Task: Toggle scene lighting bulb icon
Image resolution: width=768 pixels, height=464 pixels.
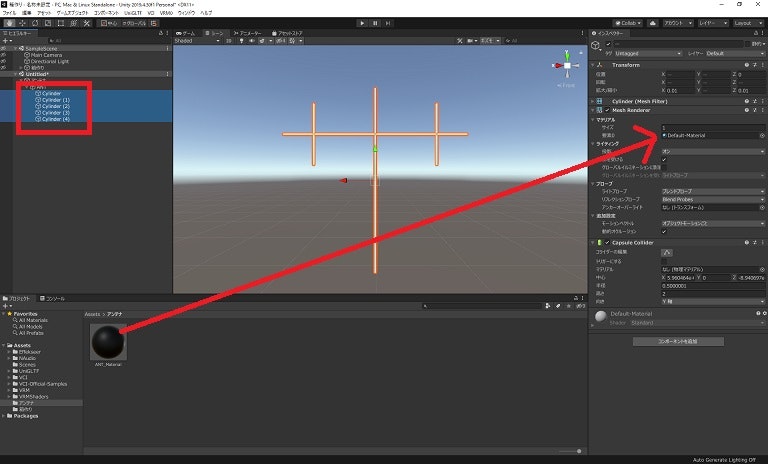Action: (241, 41)
